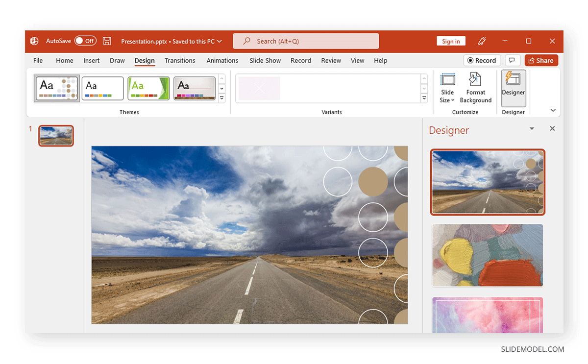
Task: Expand the Variants gallery More arrow
Action: pos(424,98)
